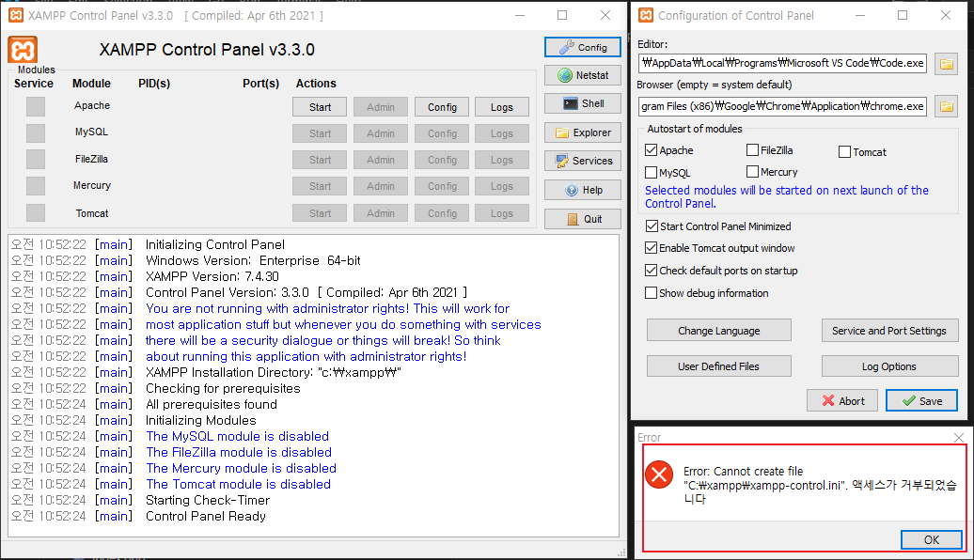Image resolution: width=974 pixels, height=560 pixels.
Task: Open Apache Config menu
Action: 442,107
